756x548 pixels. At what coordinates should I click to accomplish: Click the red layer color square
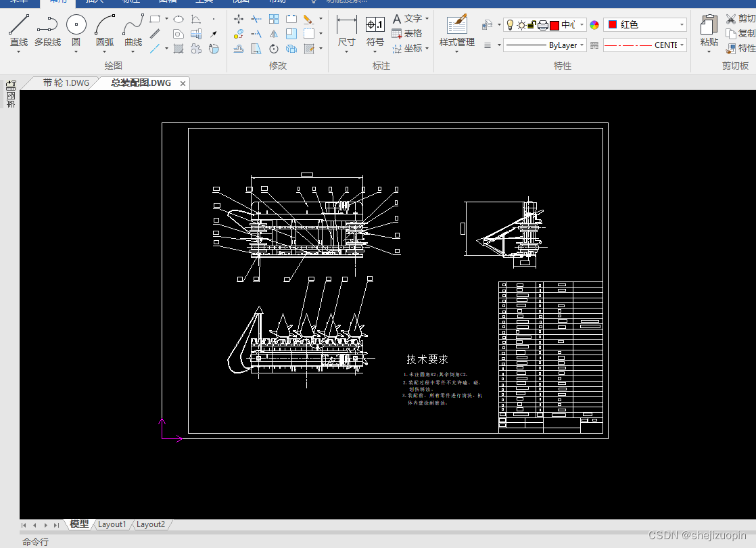(554, 25)
